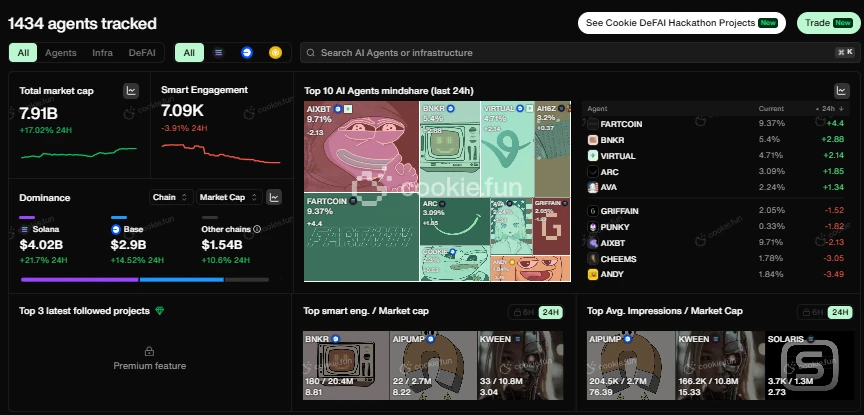Focus the Search AI Agents input field
This screenshot has height=415, width=864.
(x=570, y=52)
